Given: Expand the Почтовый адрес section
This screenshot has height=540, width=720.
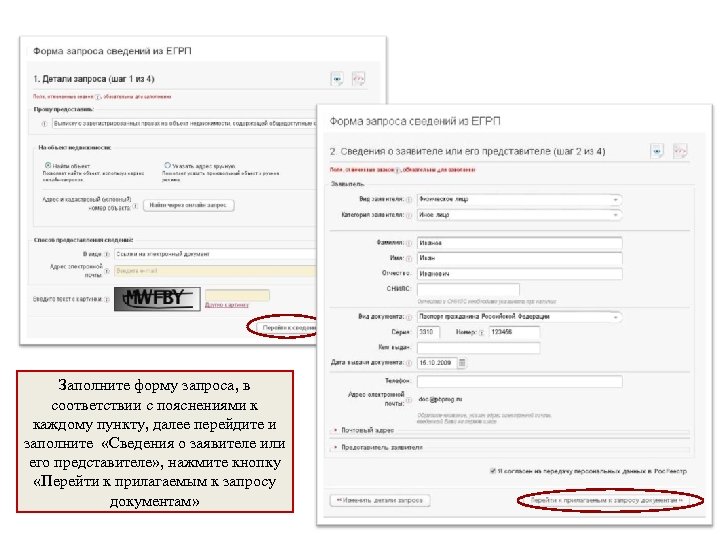Looking at the screenshot, I should pos(367,430).
